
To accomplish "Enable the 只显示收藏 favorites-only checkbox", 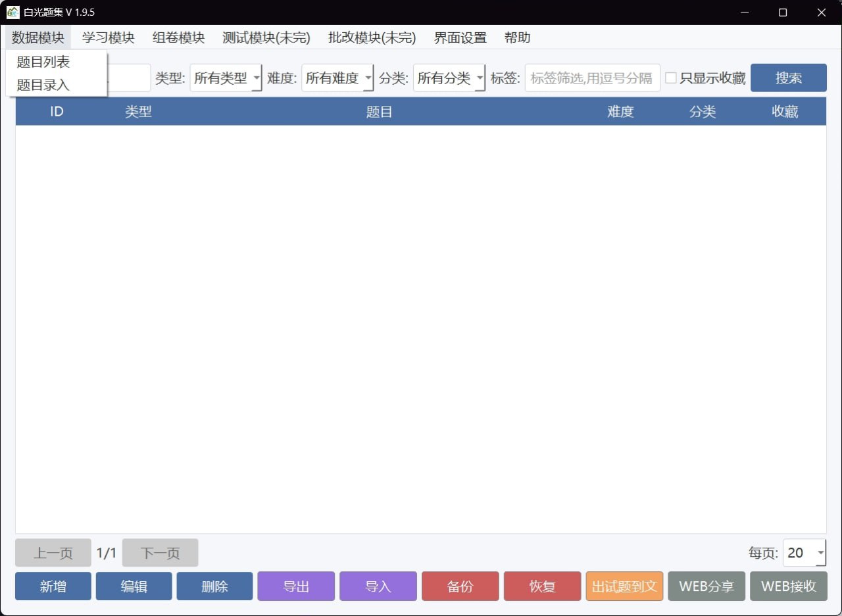I will pos(670,78).
